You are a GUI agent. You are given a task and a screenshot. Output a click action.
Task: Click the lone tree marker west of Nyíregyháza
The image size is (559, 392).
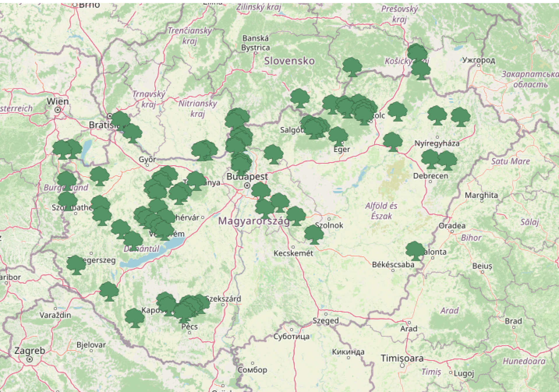click(x=393, y=142)
